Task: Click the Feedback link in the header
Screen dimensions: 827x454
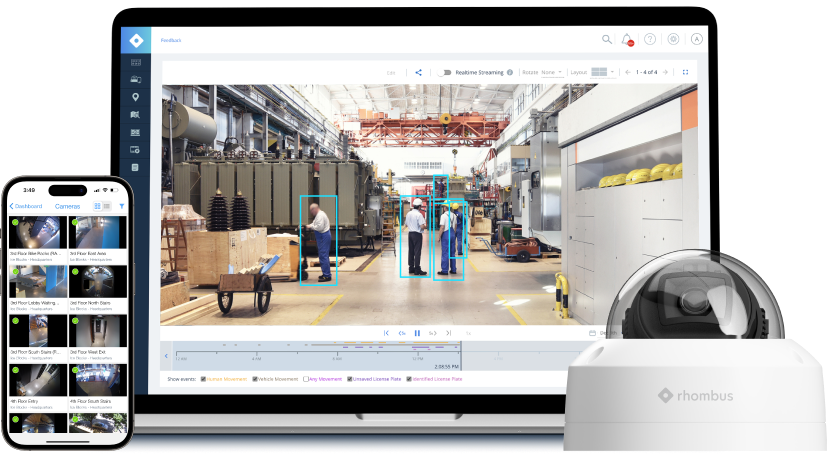Action: pos(171,40)
